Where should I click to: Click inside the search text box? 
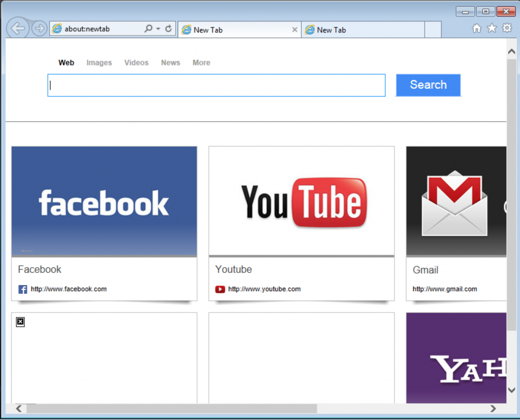[216, 85]
